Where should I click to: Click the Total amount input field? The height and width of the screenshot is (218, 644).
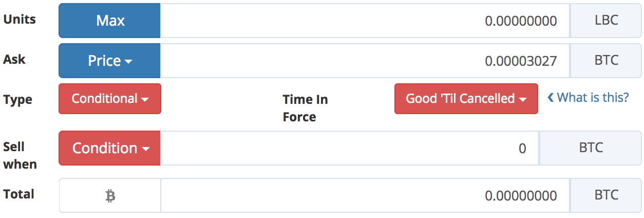tap(365, 195)
